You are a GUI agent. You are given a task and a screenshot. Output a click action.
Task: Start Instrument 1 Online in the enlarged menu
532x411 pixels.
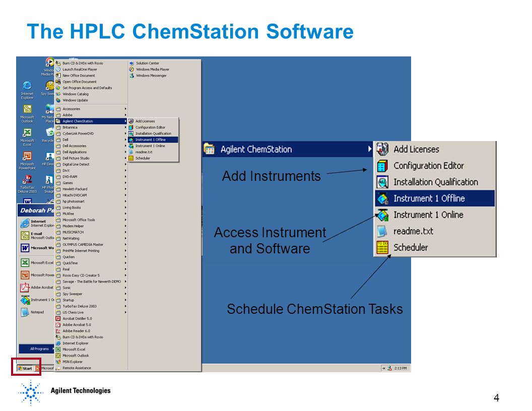(435, 215)
